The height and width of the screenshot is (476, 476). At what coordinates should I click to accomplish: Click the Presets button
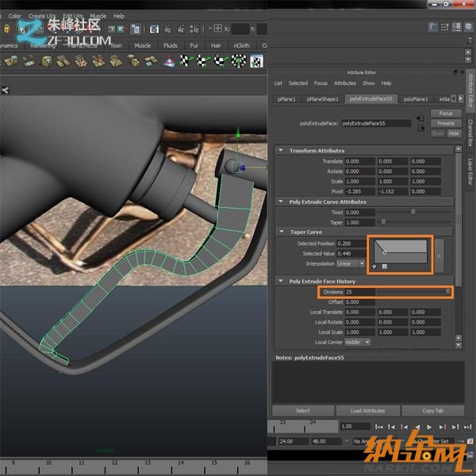(446, 123)
